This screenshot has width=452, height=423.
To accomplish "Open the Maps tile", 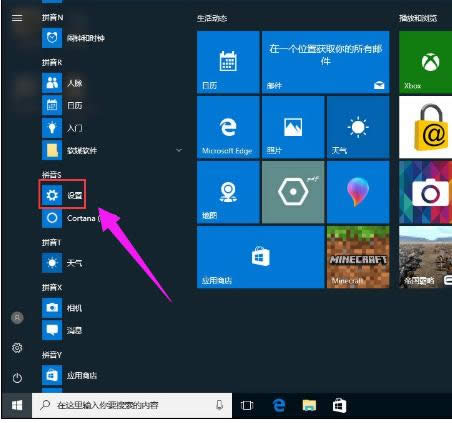I will tap(228, 192).
